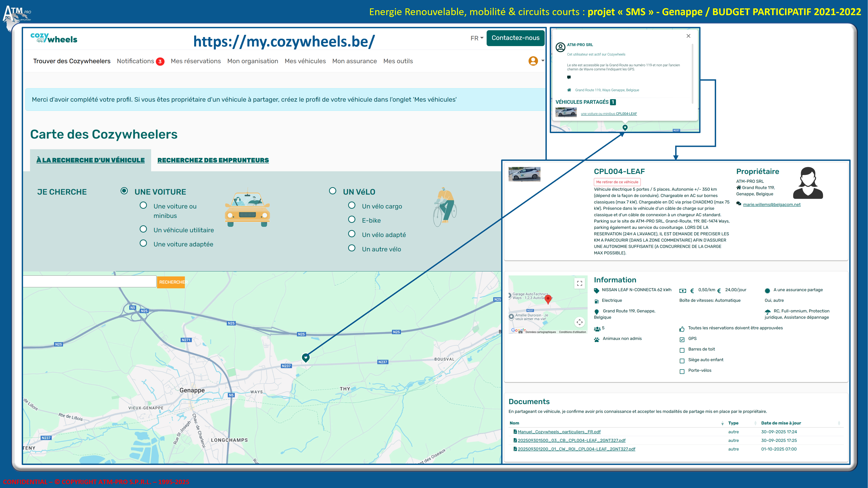868x488 pixels.
Task: Switch to Recherchez des emprunteurs tab
Action: [x=213, y=160]
